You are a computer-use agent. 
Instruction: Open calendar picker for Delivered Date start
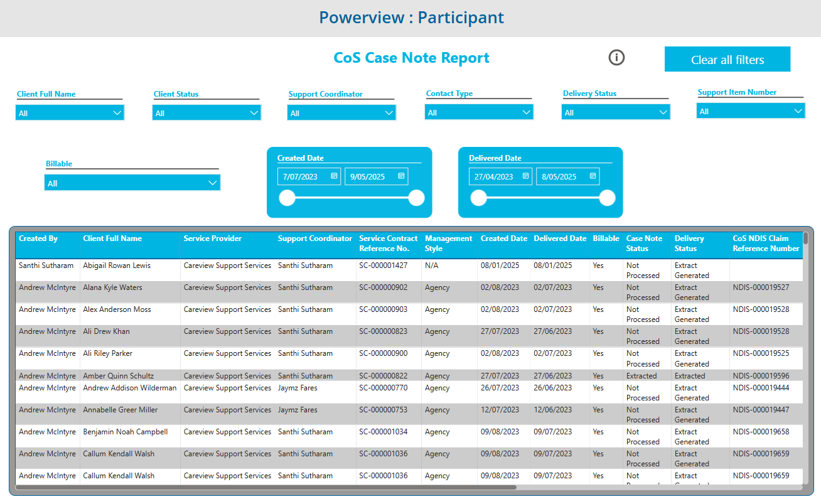(526, 176)
